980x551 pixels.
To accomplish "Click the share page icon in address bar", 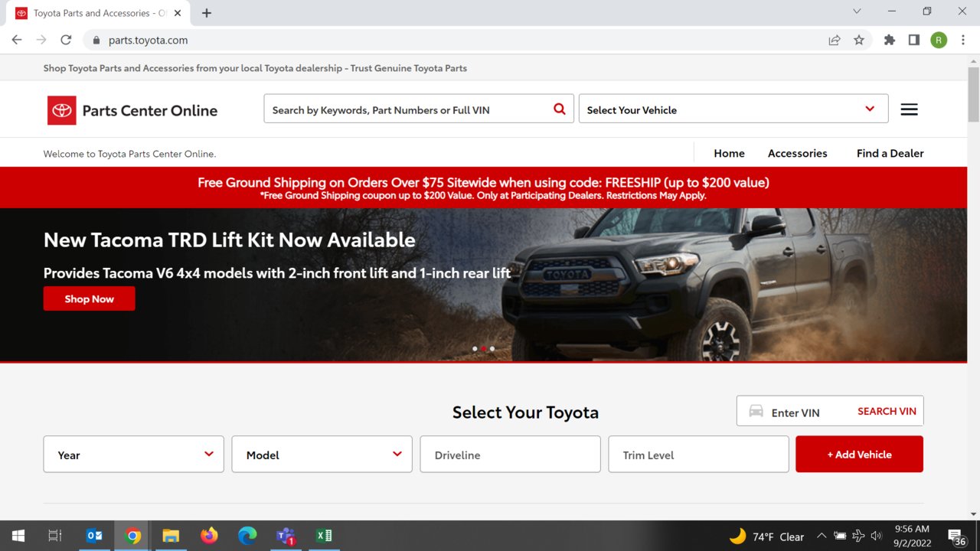I will tap(835, 40).
